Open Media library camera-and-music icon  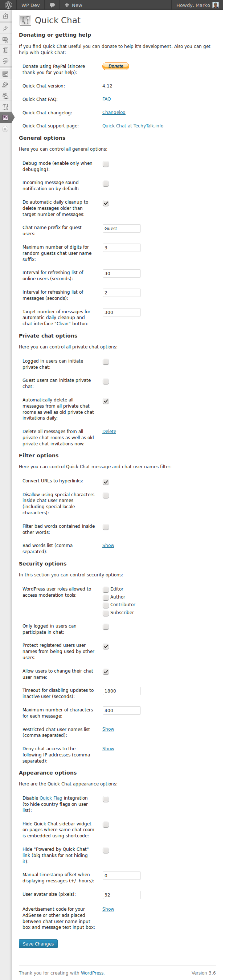click(5, 40)
